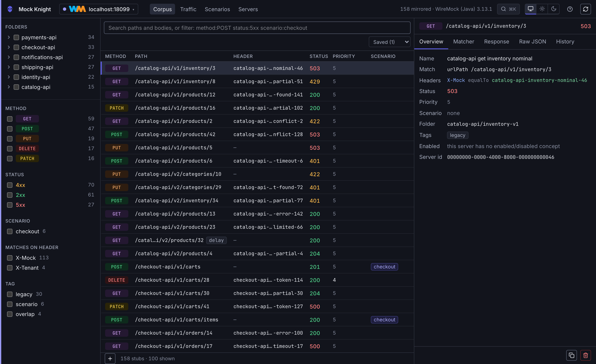Click the delete stub trash icon
The width and height of the screenshot is (596, 364).
pos(586,355)
